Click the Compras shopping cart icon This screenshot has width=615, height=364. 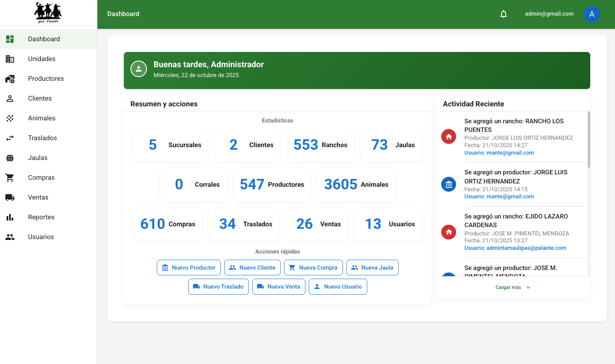click(x=10, y=178)
